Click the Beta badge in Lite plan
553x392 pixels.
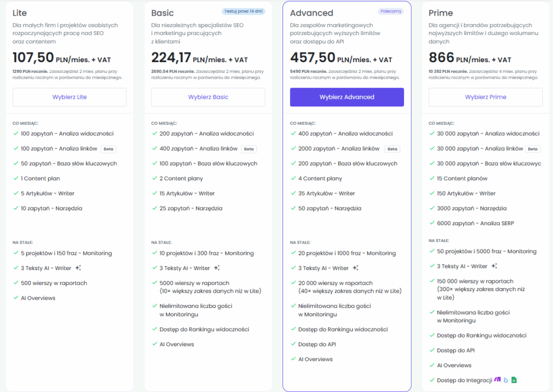[x=108, y=149]
